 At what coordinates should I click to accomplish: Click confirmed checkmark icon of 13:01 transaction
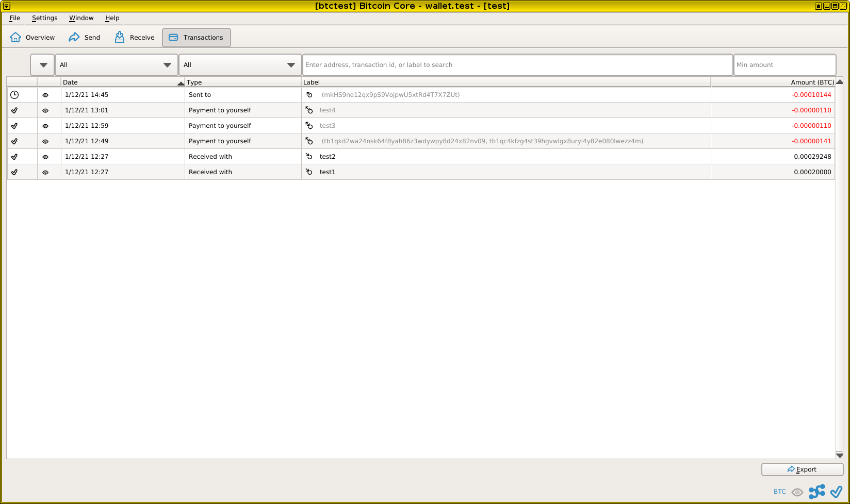click(14, 110)
